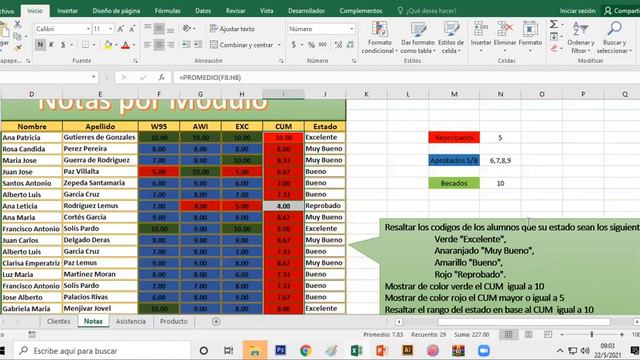
Task: Add a new sheet with plus button
Action: tap(216, 322)
